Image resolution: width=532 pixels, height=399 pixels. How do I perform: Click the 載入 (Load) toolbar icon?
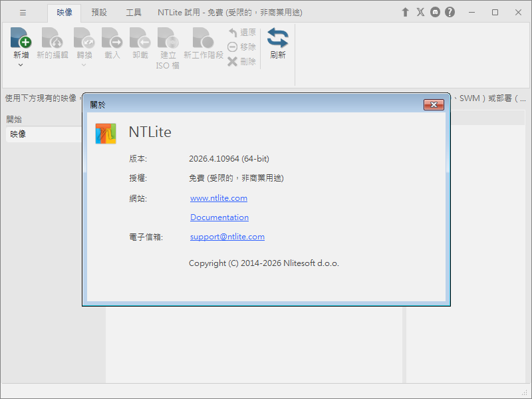tap(112, 38)
